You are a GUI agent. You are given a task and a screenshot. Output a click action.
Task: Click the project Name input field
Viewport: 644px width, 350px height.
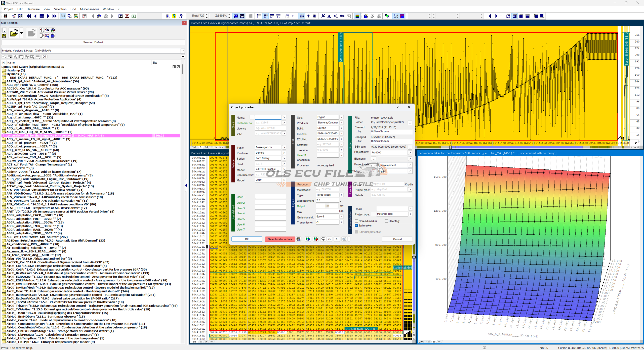click(x=268, y=117)
